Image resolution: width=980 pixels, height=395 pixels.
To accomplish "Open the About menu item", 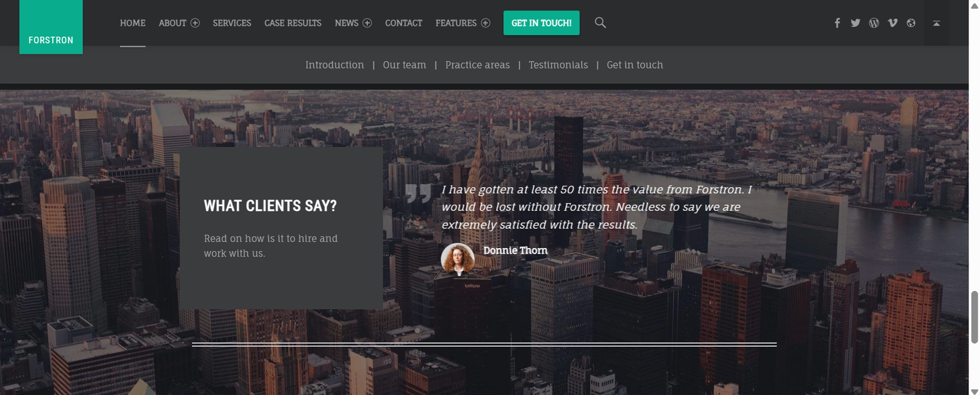I will coord(172,23).
